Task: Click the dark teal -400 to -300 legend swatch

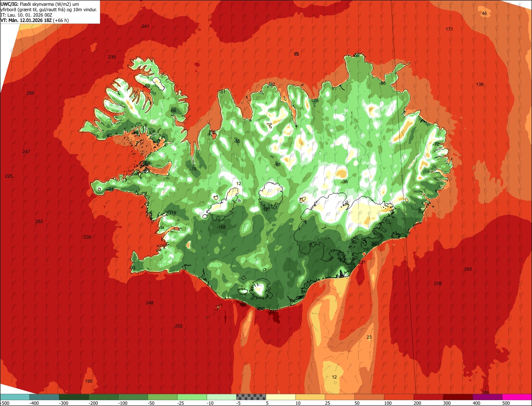Action: click(x=44, y=397)
